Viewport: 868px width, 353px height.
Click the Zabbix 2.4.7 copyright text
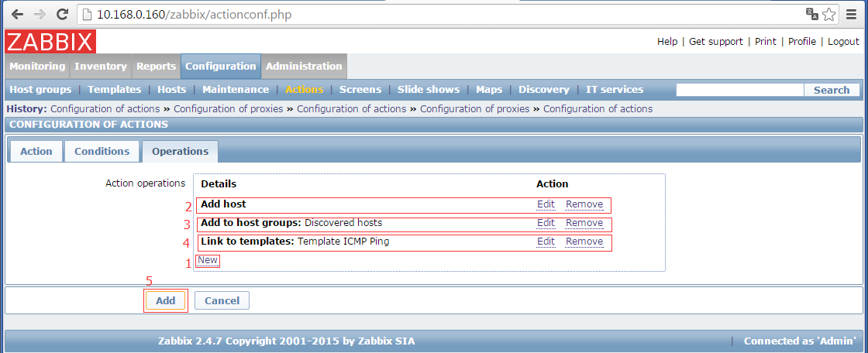pos(286,341)
